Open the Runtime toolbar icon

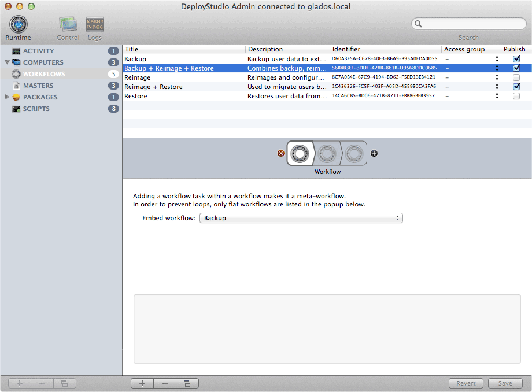pos(19,25)
